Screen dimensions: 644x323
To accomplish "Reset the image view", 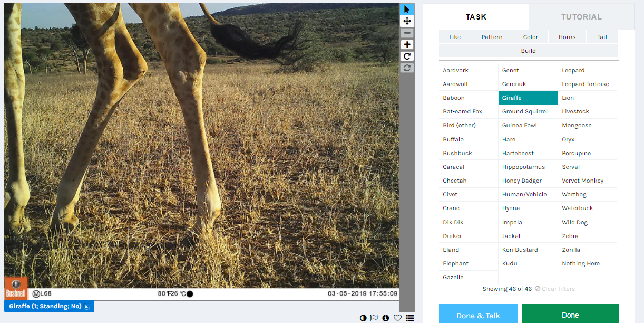I will [x=407, y=68].
